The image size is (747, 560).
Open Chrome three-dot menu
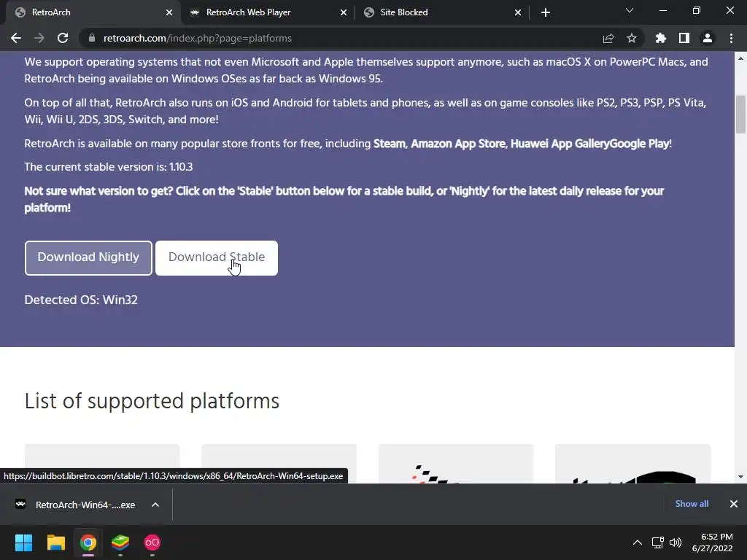[731, 38]
